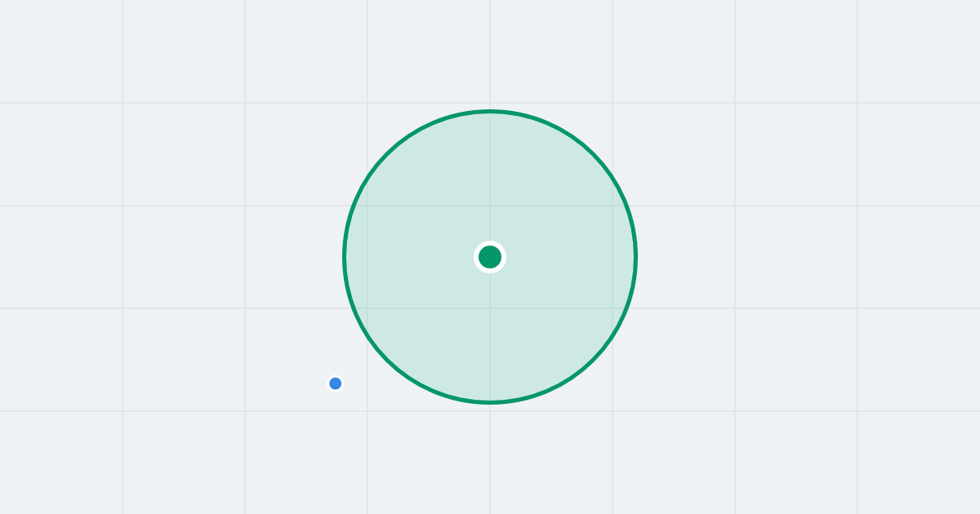
Task: Click the upper-left arc of the green circle outline
Action: click(387, 154)
